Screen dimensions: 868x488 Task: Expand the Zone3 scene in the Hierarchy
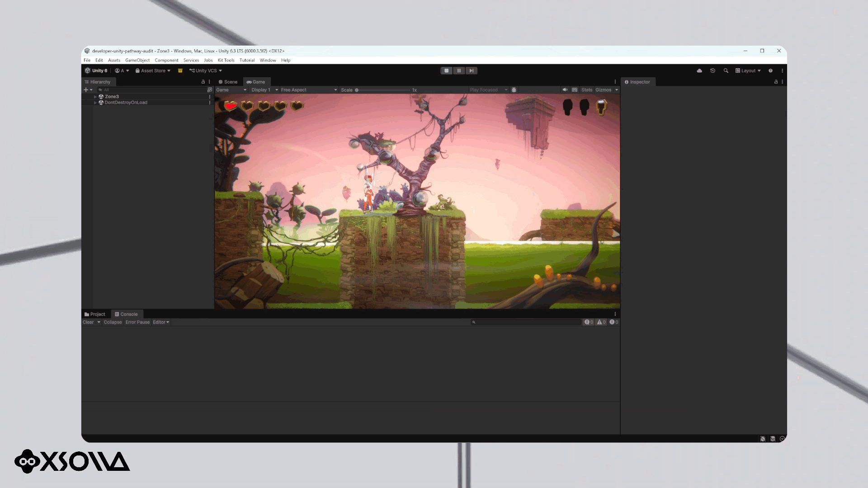pyautogui.click(x=95, y=97)
